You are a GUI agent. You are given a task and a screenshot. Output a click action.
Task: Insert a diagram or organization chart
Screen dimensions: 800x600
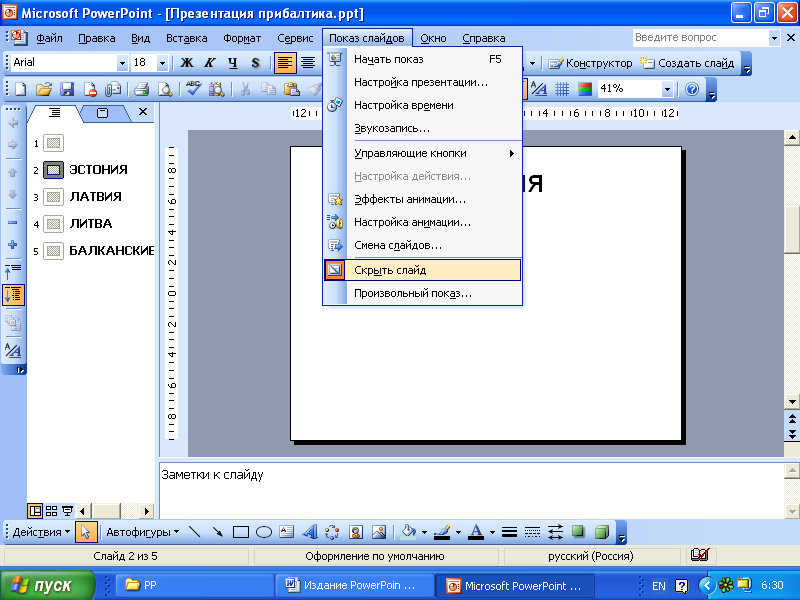[x=332, y=532]
